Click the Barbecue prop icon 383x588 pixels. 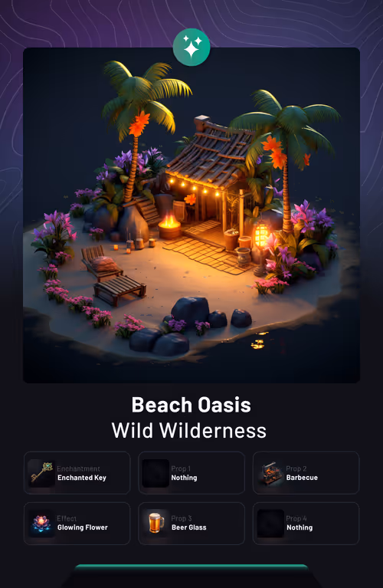click(270, 473)
